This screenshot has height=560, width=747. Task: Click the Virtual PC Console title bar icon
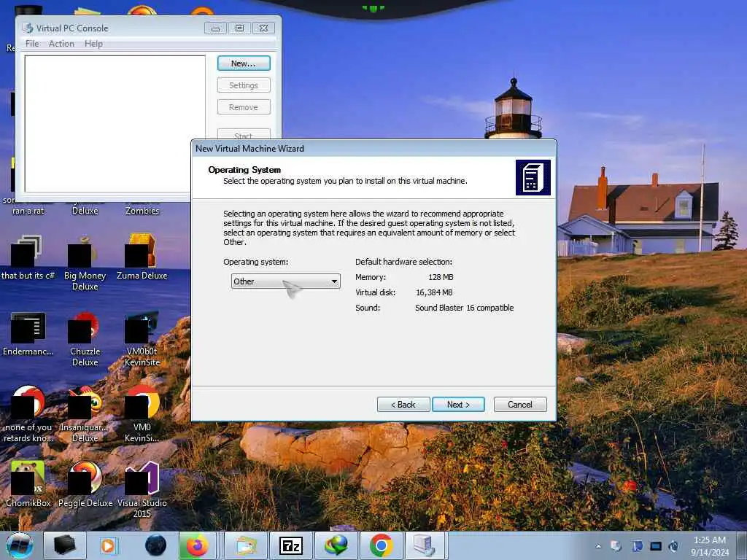28,28
